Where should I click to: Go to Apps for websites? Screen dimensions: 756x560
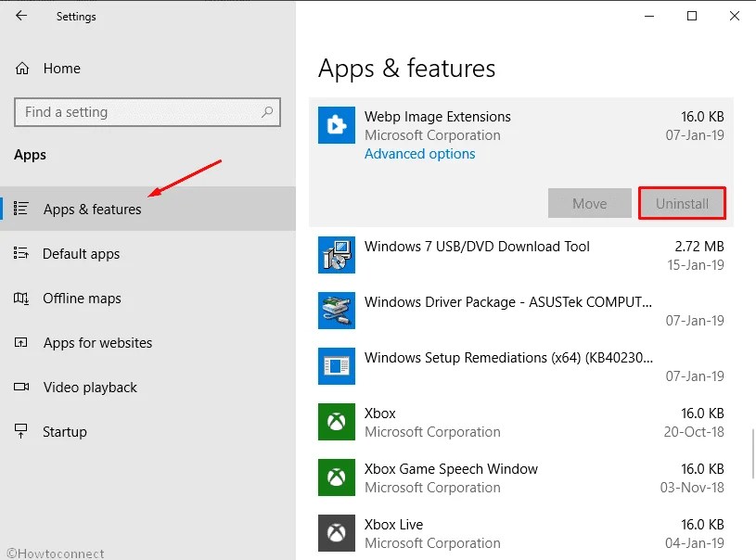pyautogui.click(x=97, y=342)
